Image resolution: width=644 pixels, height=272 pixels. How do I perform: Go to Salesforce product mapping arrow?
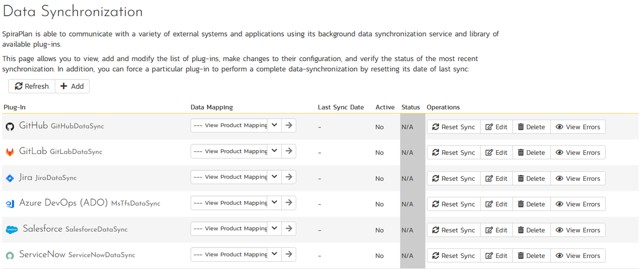point(289,228)
